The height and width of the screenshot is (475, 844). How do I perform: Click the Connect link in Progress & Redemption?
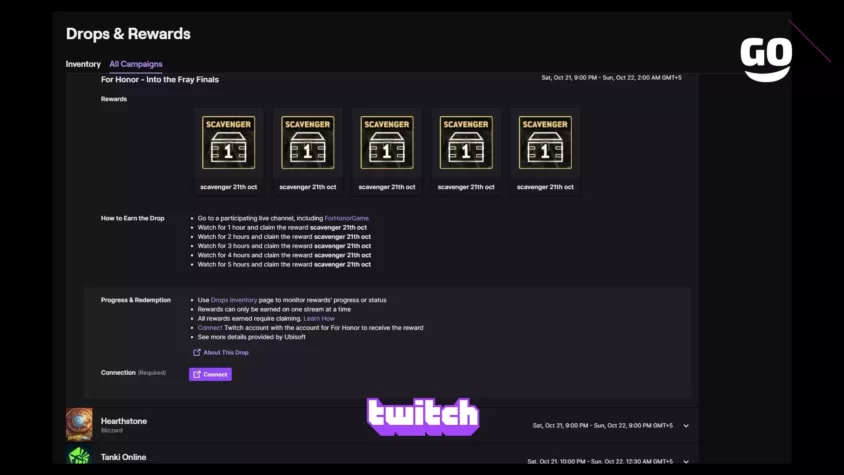[209, 327]
